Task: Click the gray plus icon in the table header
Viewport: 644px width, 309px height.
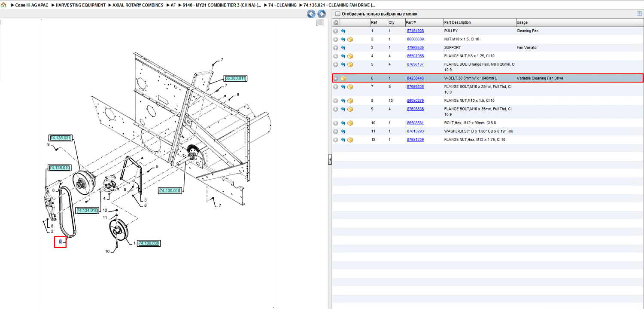Action: (x=336, y=22)
